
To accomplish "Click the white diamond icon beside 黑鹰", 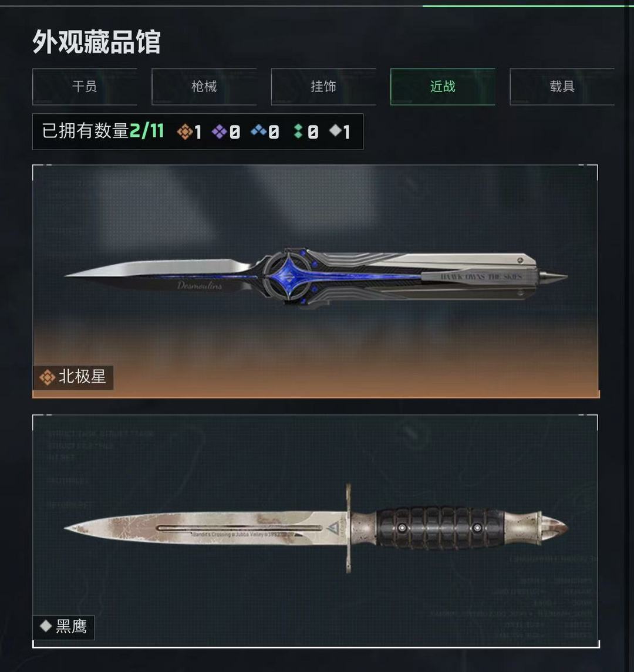I will pyautogui.click(x=45, y=626).
